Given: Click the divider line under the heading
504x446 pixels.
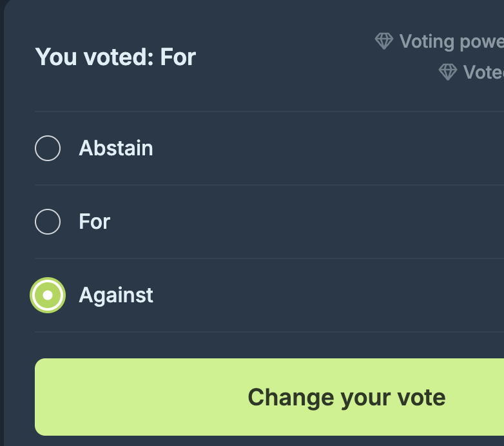Looking at the screenshot, I should pyautogui.click(x=258, y=111).
